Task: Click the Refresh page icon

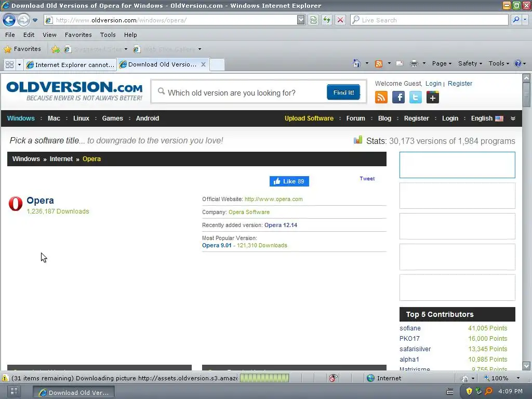Action: (327, 20)
